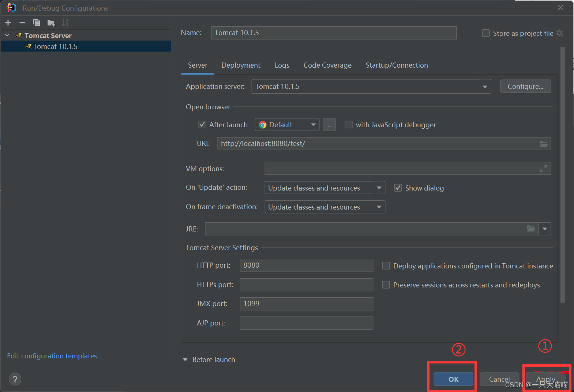Click the Apply button
Screen dimensions: 574x392
click(545, 379)
